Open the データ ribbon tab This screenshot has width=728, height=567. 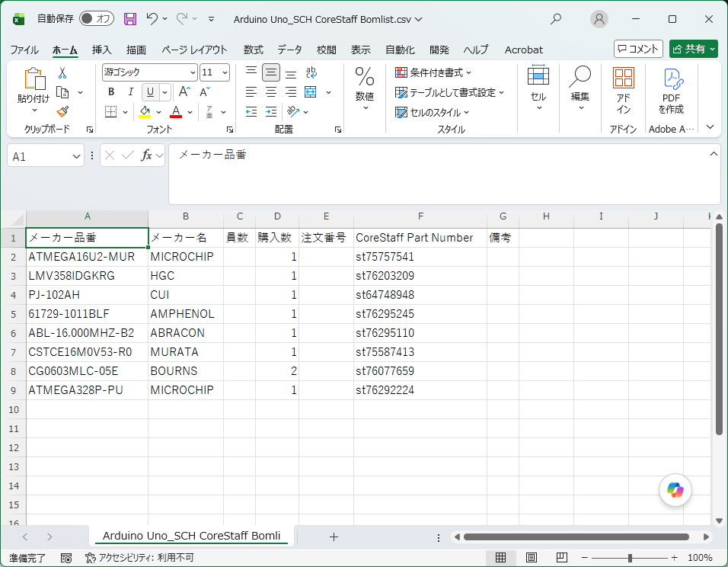289,50
